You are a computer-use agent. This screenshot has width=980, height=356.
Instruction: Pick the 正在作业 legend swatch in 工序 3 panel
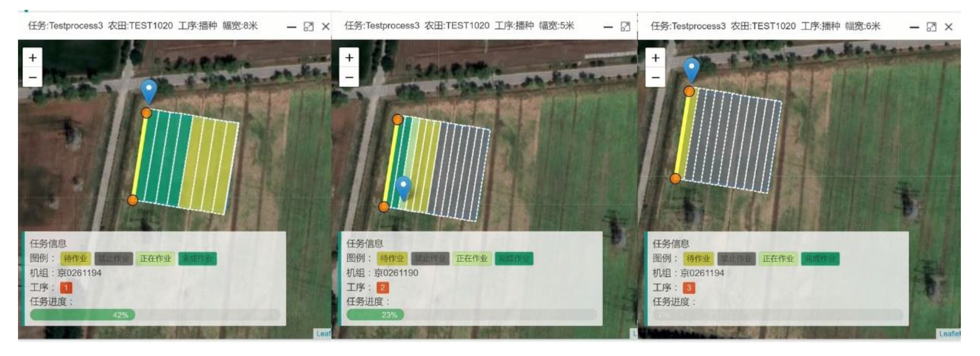[x=778, y=259]
